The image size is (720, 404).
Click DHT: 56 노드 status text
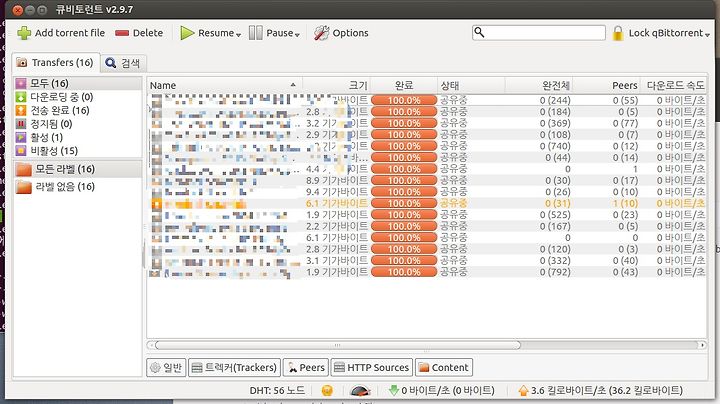point(277,391)
